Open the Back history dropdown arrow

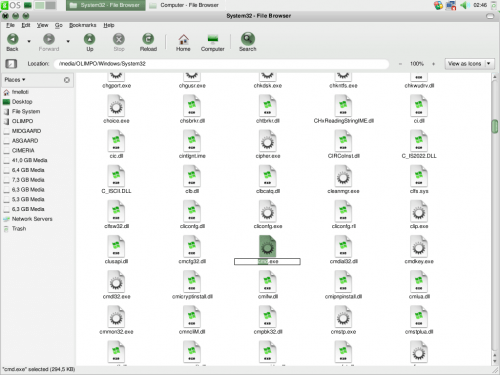29,41
